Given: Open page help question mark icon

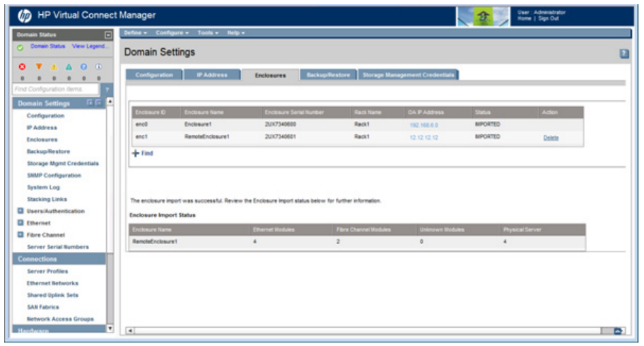Looking at the screenshot, I should click(x=624, y=53).
